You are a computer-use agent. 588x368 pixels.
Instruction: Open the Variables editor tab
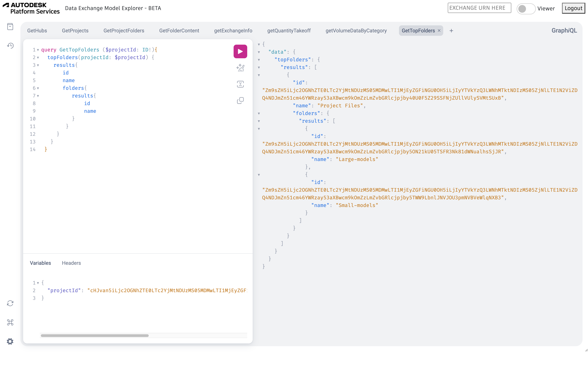click(40, 263)
